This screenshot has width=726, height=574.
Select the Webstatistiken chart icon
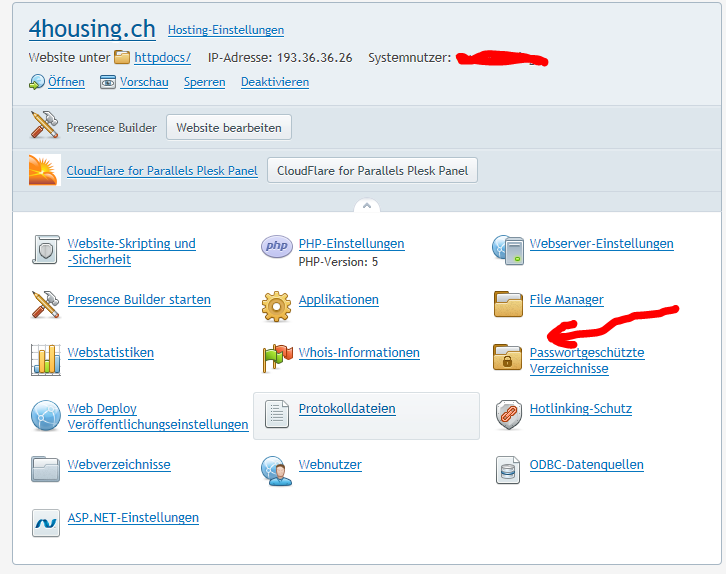[46, 358]
